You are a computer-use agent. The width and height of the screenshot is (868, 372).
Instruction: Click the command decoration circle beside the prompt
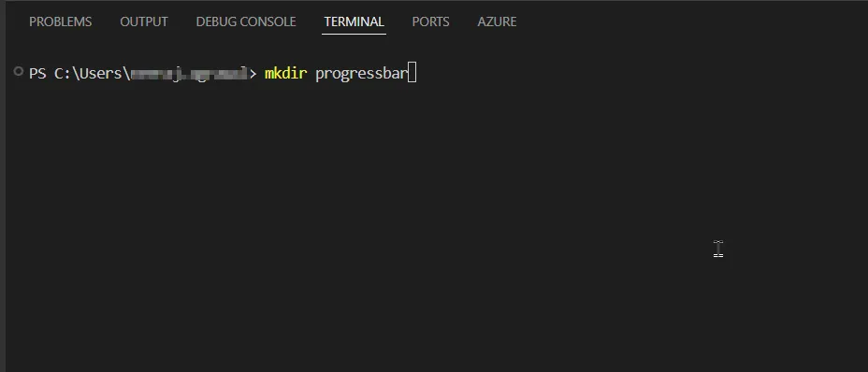(19, 71)
